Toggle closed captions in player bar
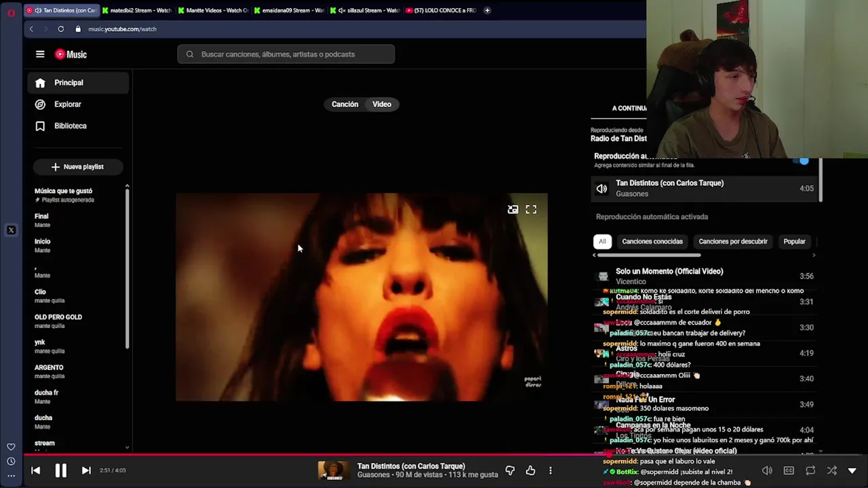The width and height of the screenshot is (868, 488). [x=789, y=470]
